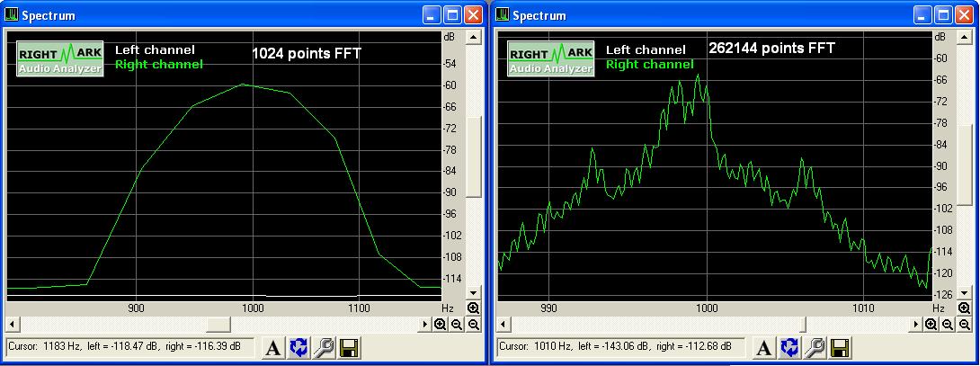The image size is (980, 366).
Task: Save spectrum with floppy icon in left window
Action: (350, 348)
